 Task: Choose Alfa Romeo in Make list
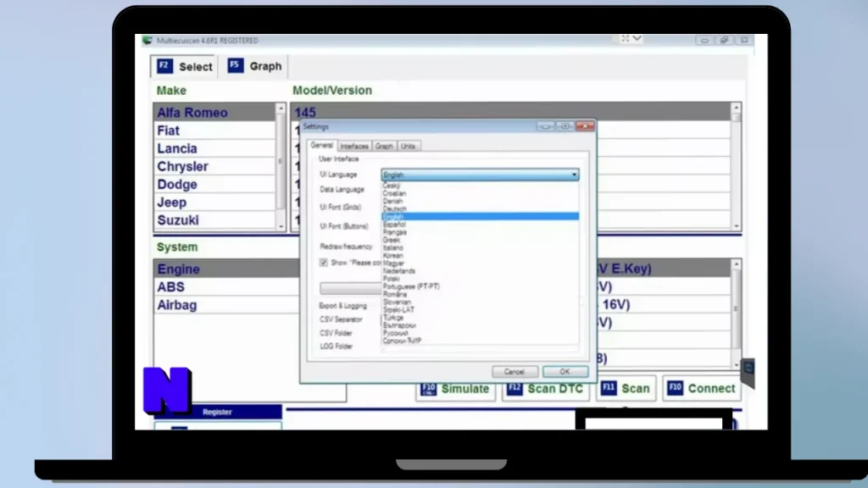(x=214, y=113)
